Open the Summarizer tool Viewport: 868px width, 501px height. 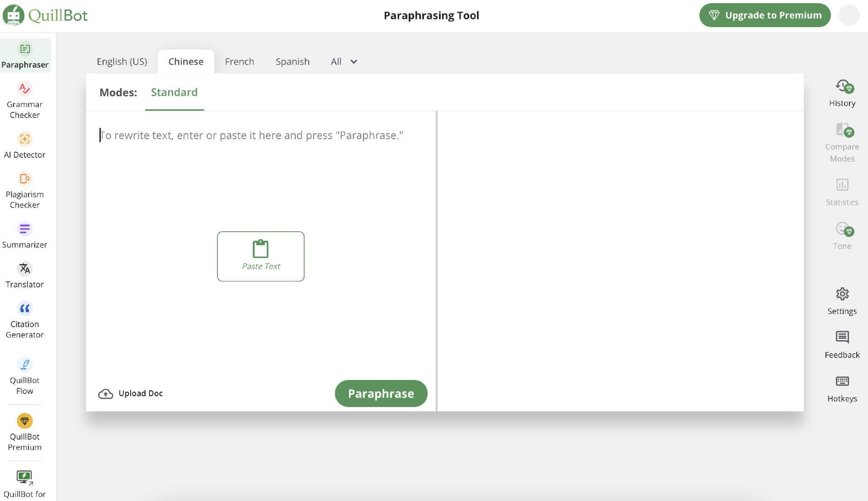point(25,235)
